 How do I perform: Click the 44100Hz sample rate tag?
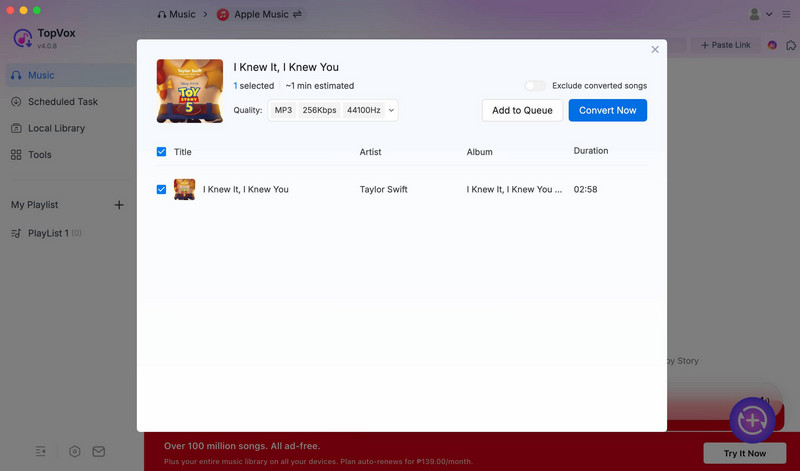point(364,110)
